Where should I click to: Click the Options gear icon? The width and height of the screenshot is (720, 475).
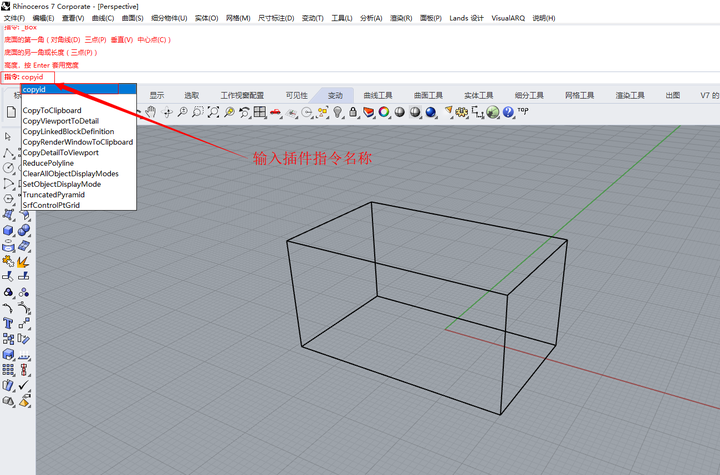point(462,112)
